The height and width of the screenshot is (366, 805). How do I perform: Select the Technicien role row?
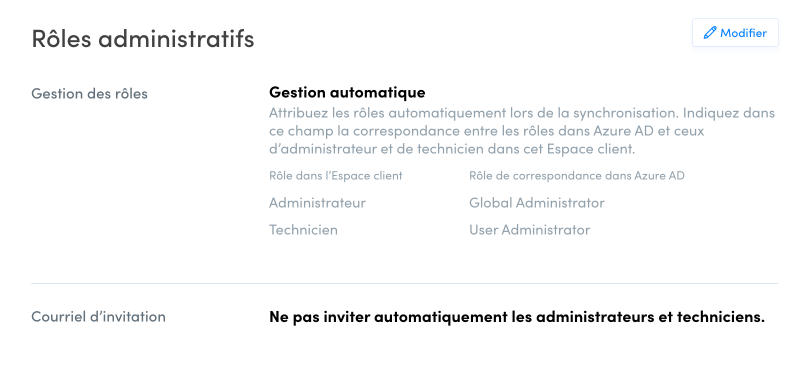coord(430,230)
